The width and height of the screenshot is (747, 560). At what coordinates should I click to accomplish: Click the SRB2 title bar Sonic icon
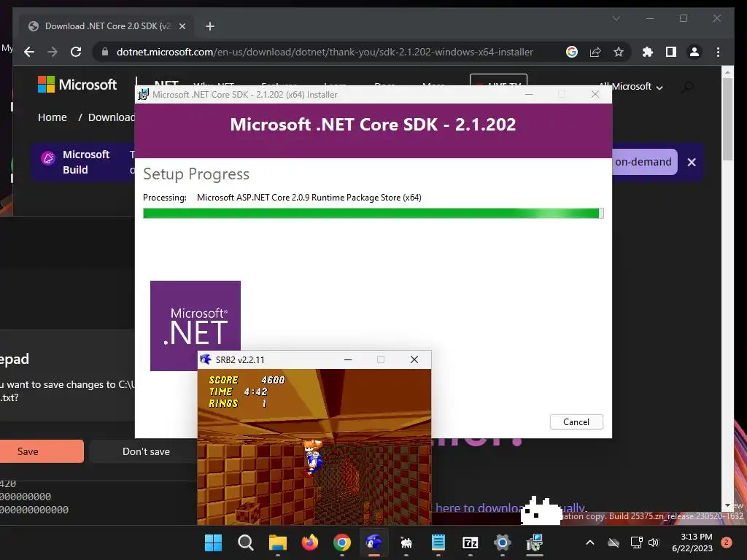coord(205,359)
